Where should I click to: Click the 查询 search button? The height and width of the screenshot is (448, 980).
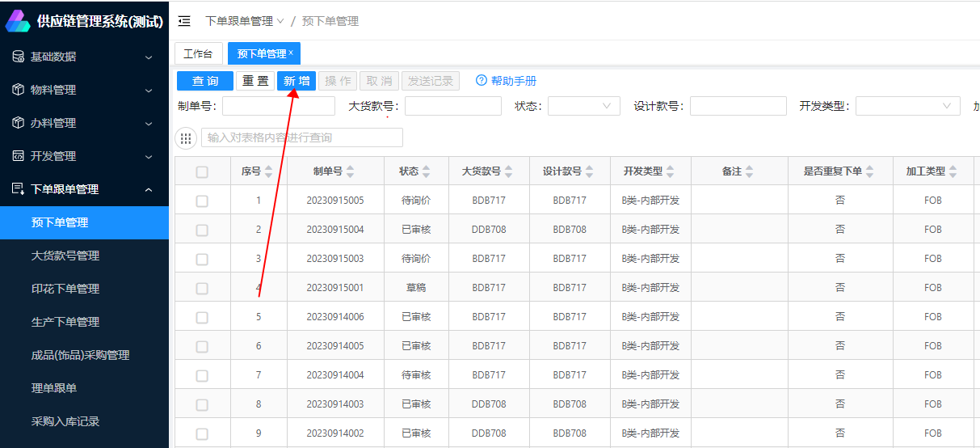tap(205, 81)
